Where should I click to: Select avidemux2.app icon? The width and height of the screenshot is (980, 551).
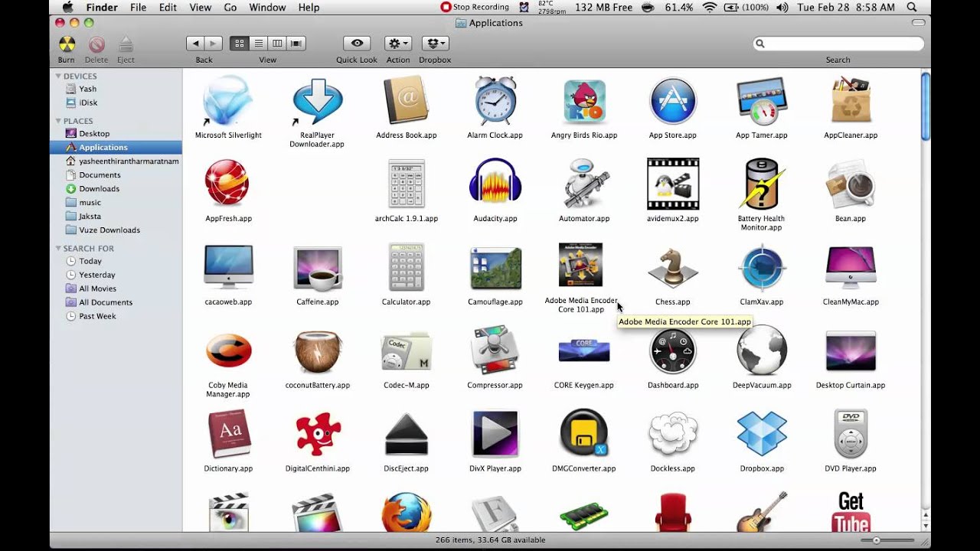pos(673,184)
